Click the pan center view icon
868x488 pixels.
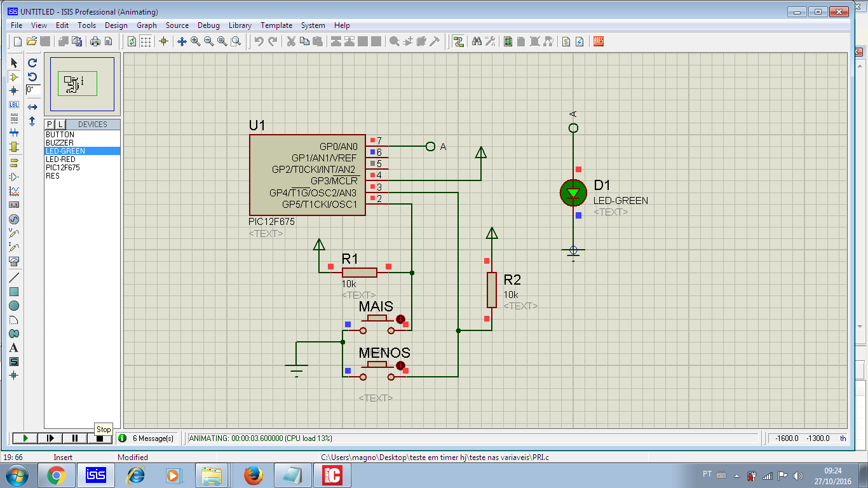(x=181, y=41)
